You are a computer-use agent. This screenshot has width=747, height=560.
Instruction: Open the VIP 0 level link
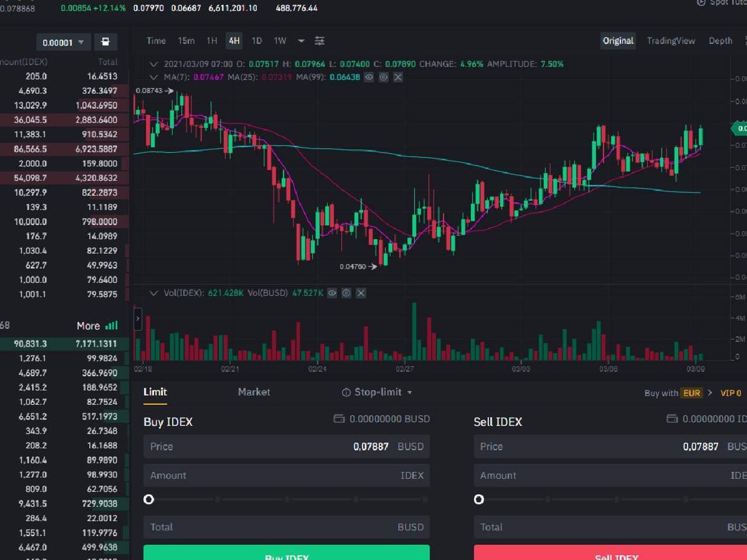(x=731, y=393)
